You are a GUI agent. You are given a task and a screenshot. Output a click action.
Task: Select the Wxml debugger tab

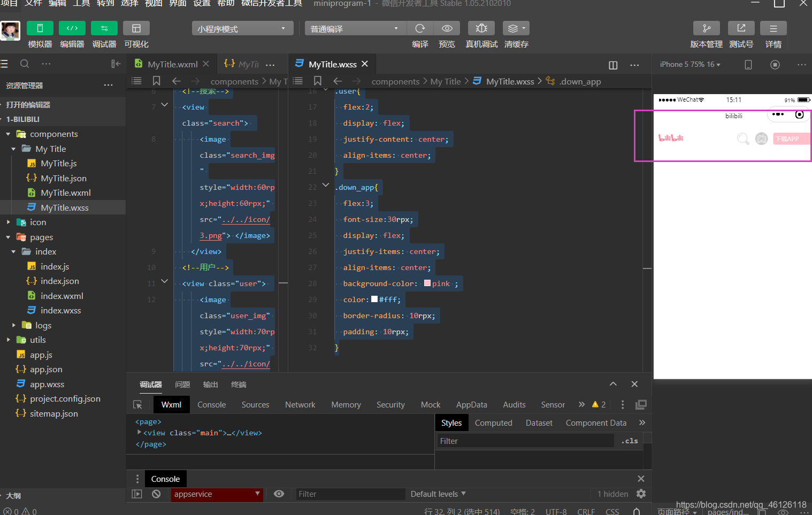tap(171, 405)
